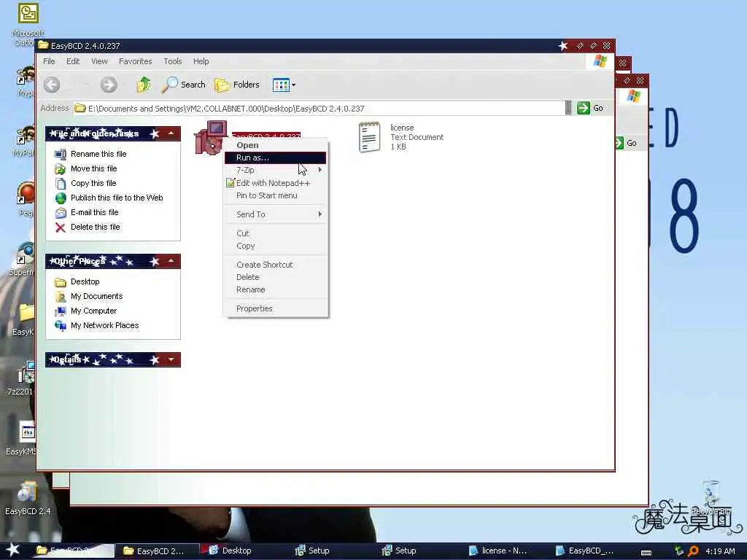Select the license text document icon
The height and width of the screenshot is (560, 747).
[369, 137]
